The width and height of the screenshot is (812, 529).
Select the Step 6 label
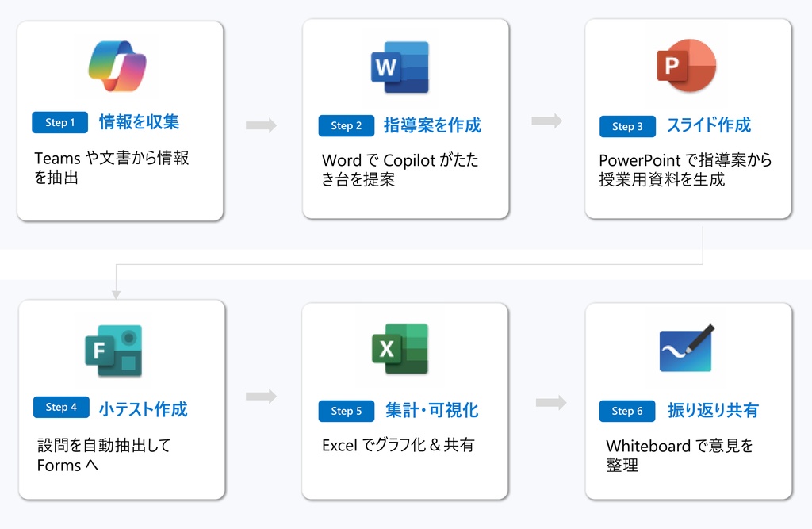pos(626,411)
